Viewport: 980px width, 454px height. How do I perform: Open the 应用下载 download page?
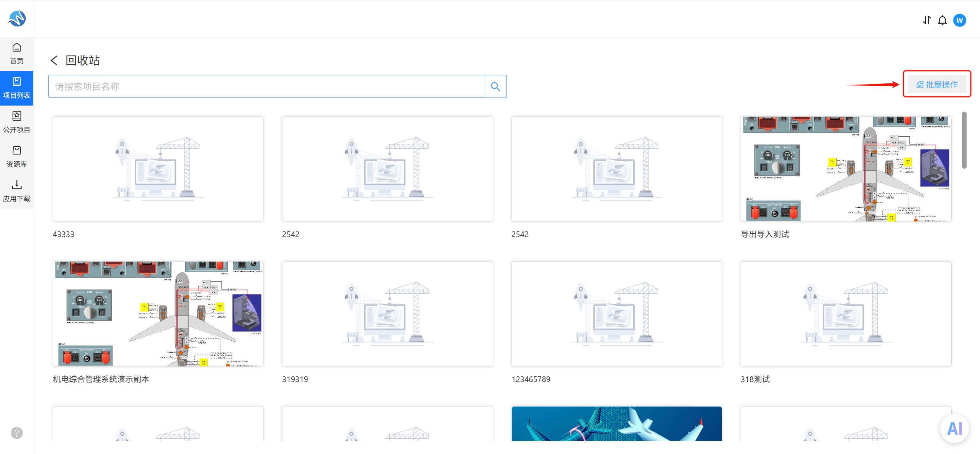coord(16,191)
